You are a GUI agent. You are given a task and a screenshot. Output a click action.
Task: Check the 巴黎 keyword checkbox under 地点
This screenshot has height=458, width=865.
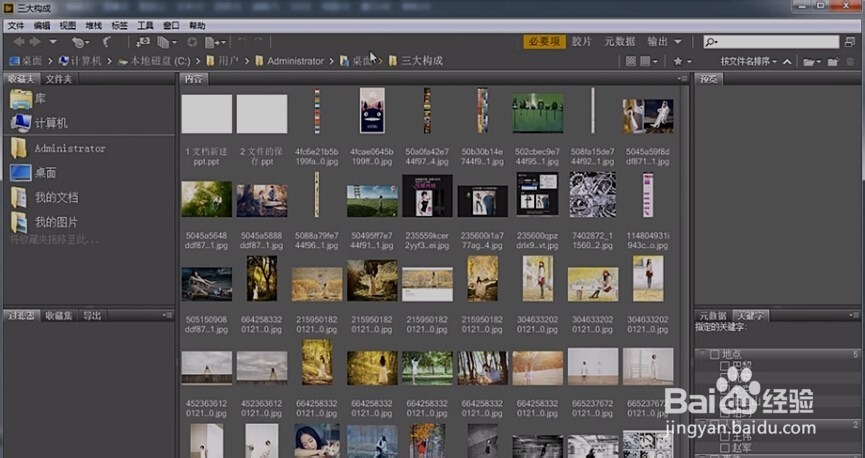point(725,366)
